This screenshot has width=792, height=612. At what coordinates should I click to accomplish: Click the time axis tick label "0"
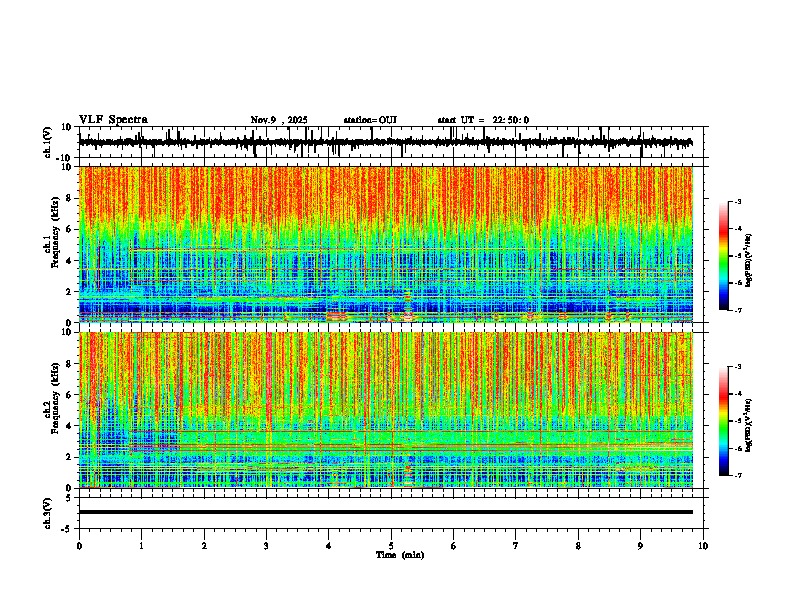pos(79,546)
